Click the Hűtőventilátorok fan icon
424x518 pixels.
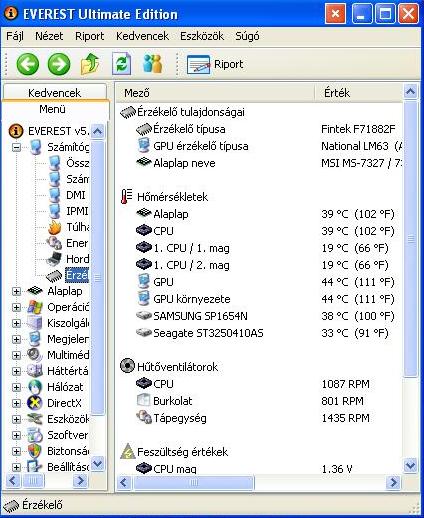(x=127, y=366)
